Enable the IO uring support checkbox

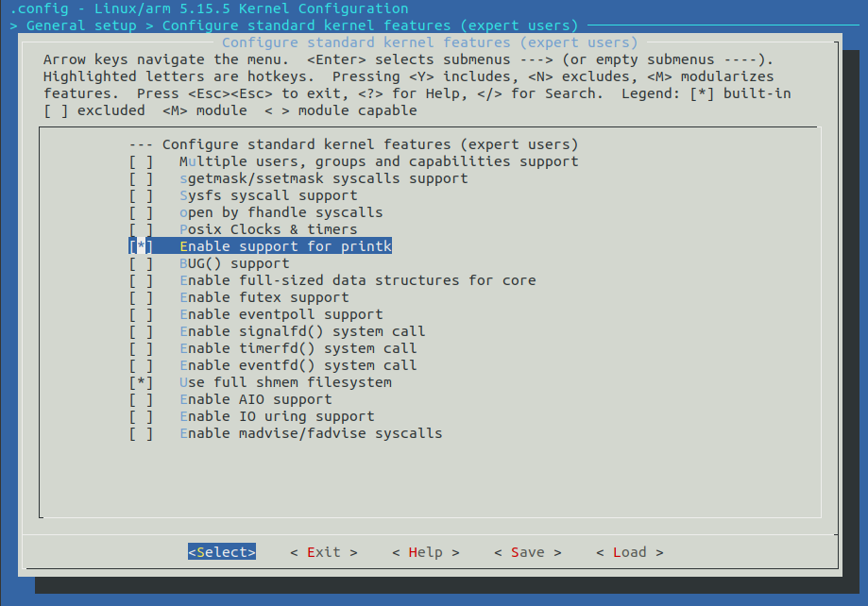click(141, 416)
